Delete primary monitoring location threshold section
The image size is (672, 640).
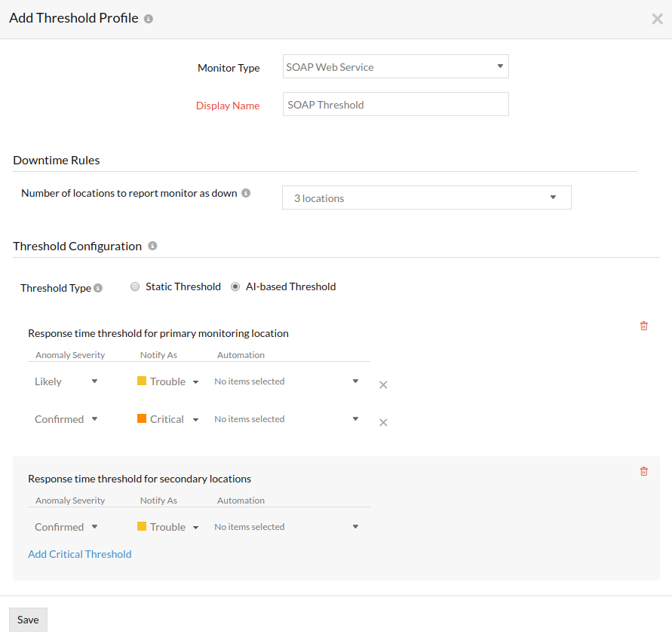click(643, 326)
